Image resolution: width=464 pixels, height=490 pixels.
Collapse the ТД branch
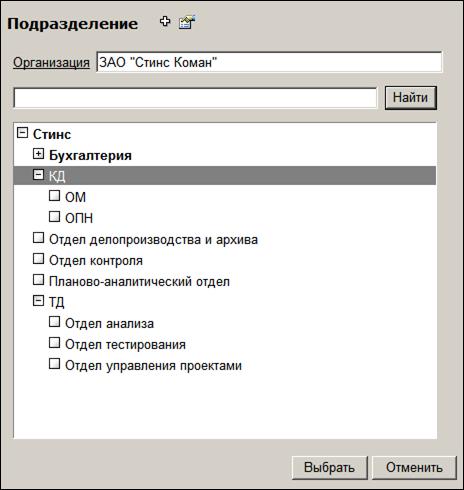pyautogui.click(x=38, y=301)
